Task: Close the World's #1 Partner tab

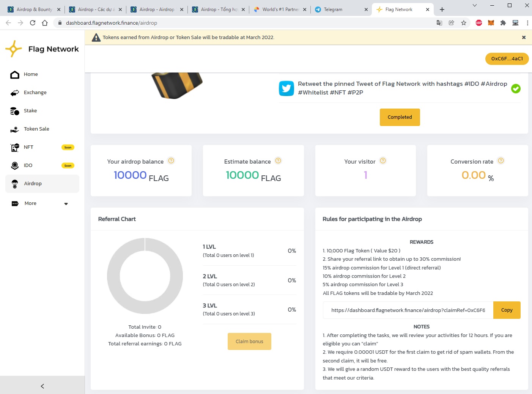Action: (x=304, y=9)
